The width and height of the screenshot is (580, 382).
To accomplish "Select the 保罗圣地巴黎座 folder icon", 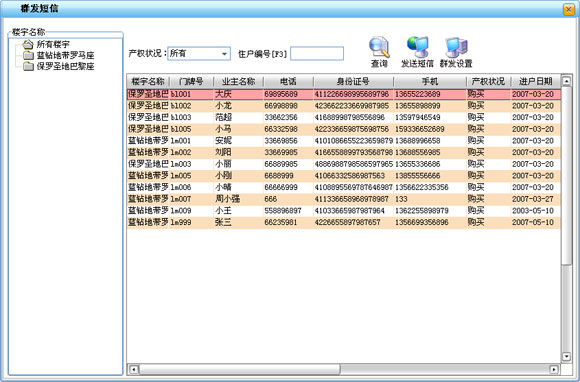I will pyautogui.click(x=28, y=67).
